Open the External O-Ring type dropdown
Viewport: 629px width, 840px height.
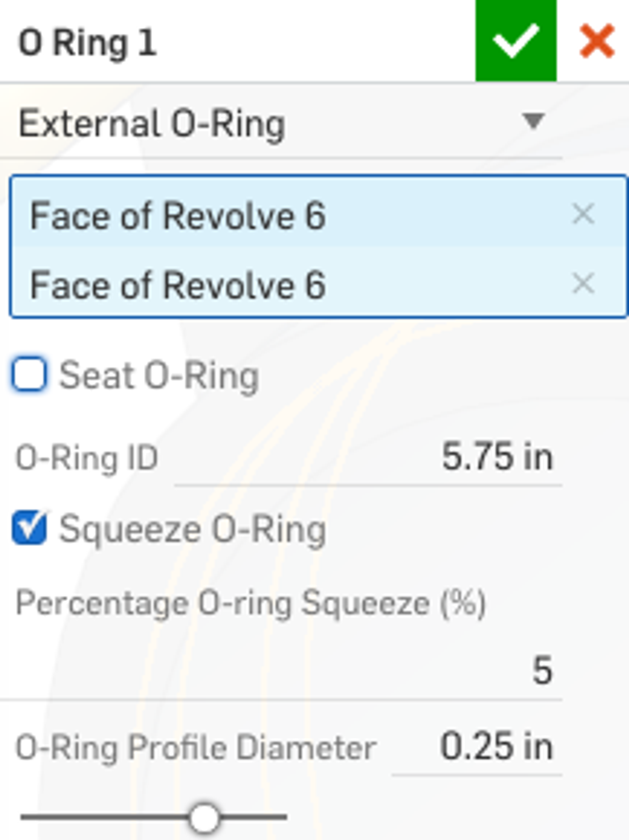(275, 124)
